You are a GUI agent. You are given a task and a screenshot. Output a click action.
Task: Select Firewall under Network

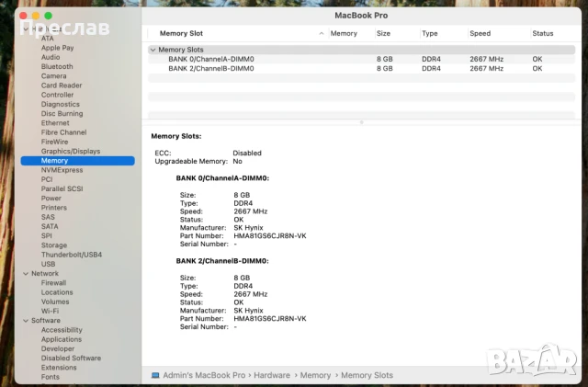point(53,282)
